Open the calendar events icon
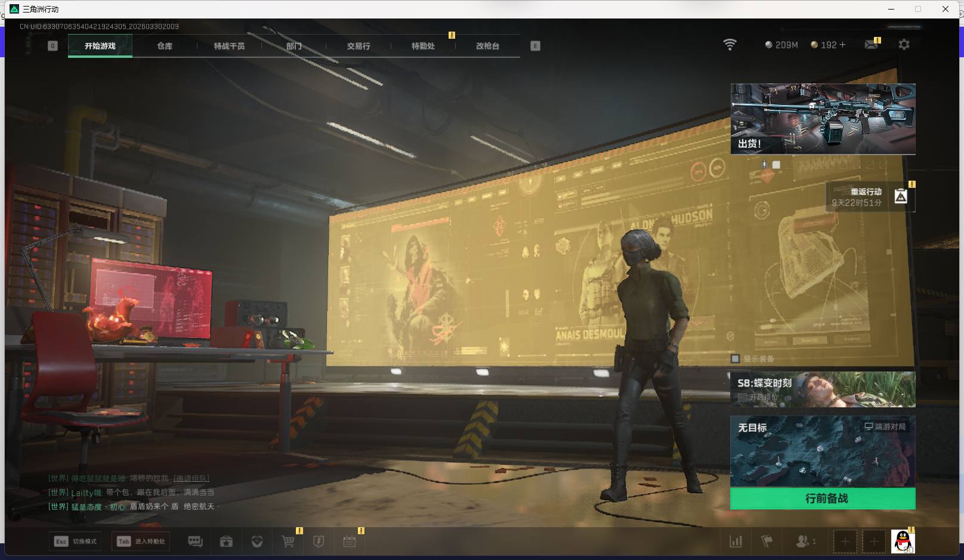 tap(350, 541)
